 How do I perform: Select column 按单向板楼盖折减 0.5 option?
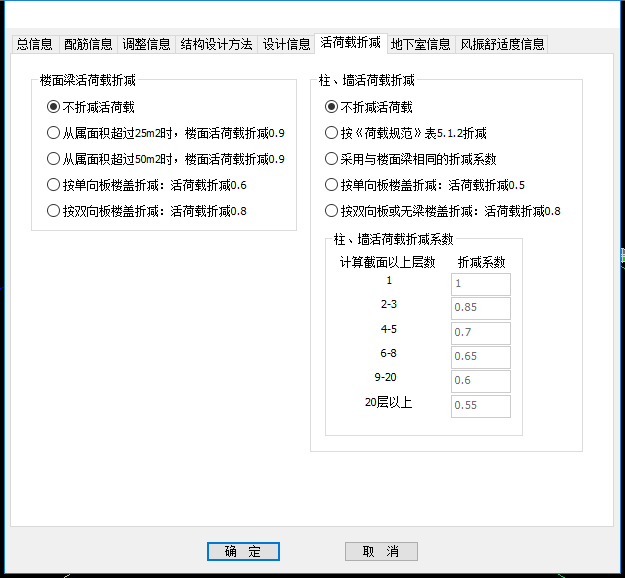[x=425, y=185]
